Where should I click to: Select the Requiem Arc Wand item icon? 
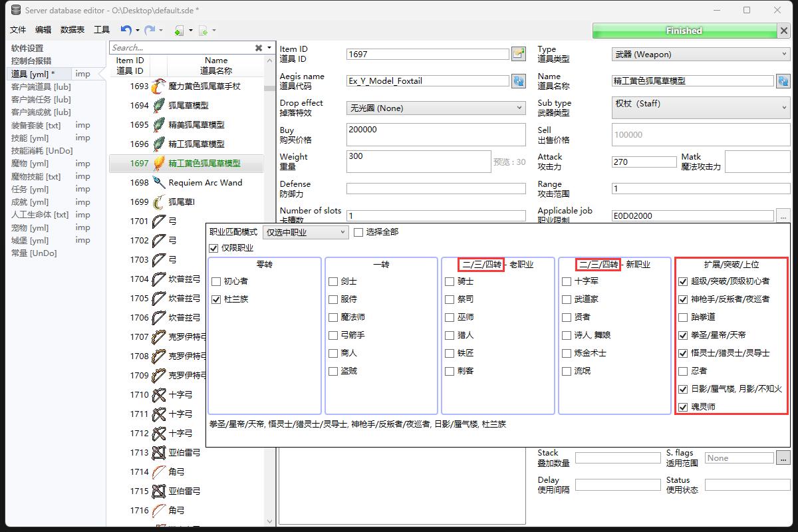click(158, 183)
